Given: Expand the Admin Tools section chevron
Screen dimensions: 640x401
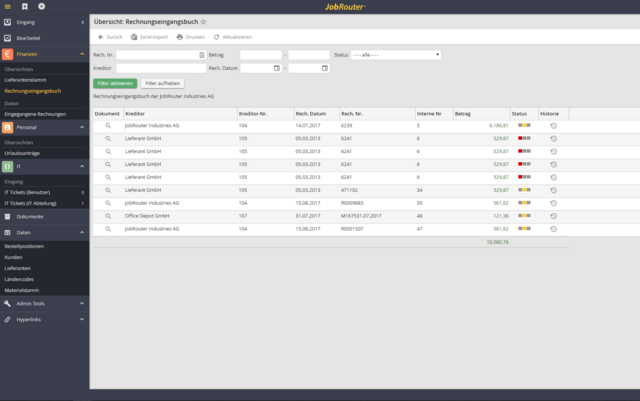Looking at the screenshot, I should pyautogui.click(x=82, y=303).
